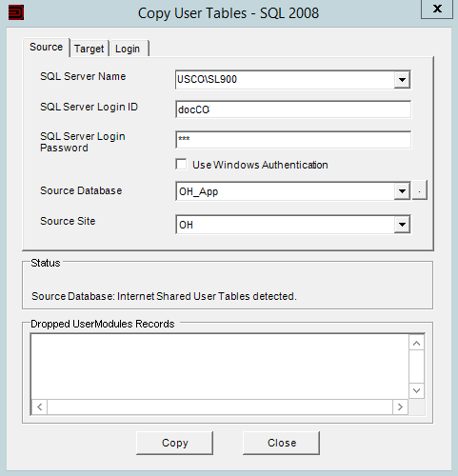
Task: Click the red application icon in title bar
Action: coord(16,13)
